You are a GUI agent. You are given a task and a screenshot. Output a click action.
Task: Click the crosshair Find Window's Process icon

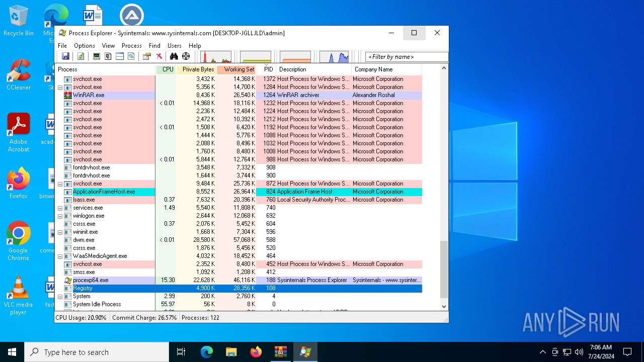(x=186, y=56)
